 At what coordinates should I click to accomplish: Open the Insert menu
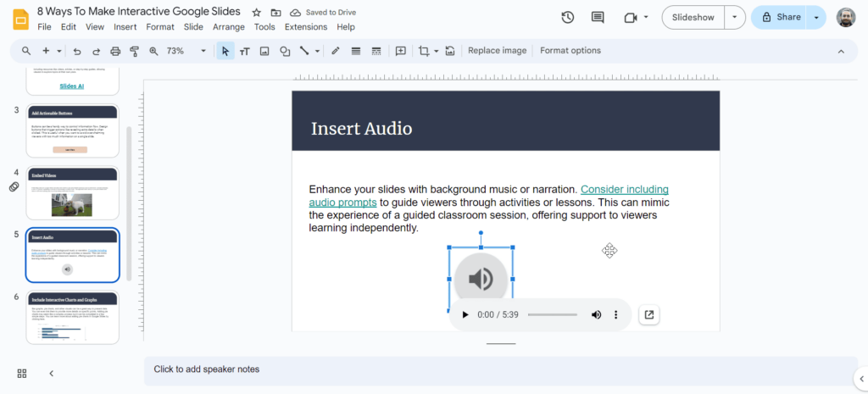(125, 27)
